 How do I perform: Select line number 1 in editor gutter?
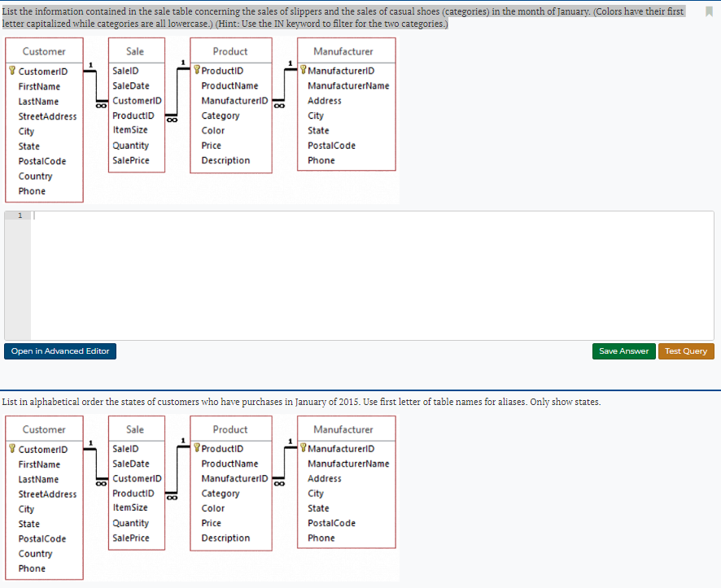tap(20, 216)
